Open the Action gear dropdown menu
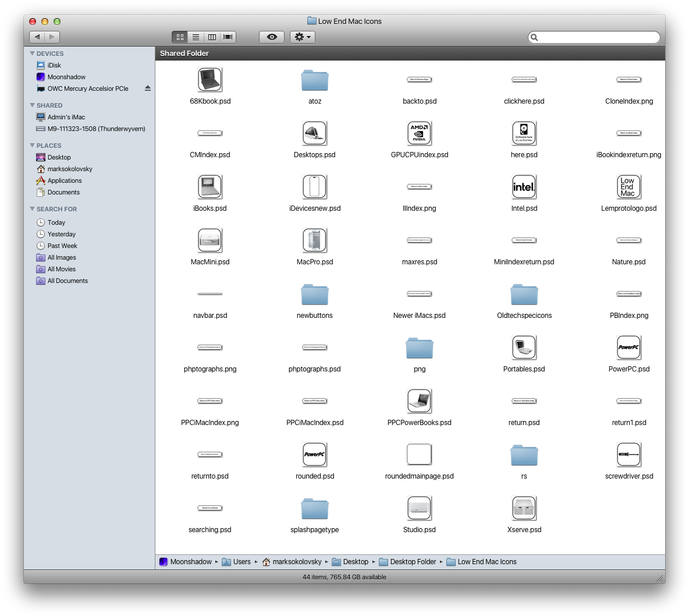Image resolution: width=689 pixels, height=616 pixels. tap(303, 37)
